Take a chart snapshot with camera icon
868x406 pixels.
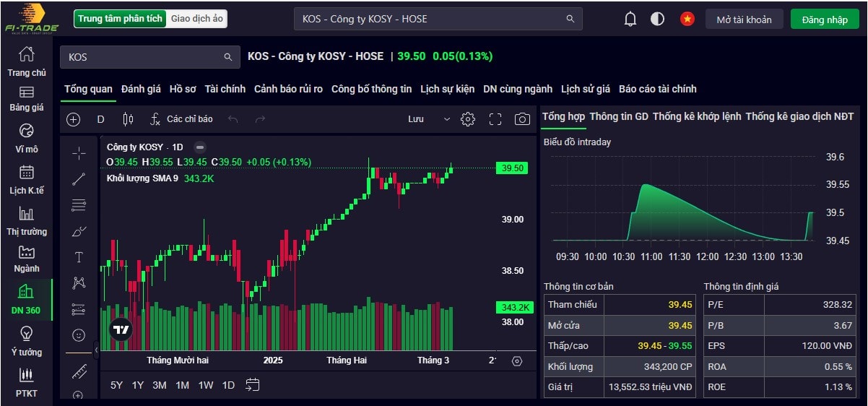pyautogui.click(x=522, y=119)
